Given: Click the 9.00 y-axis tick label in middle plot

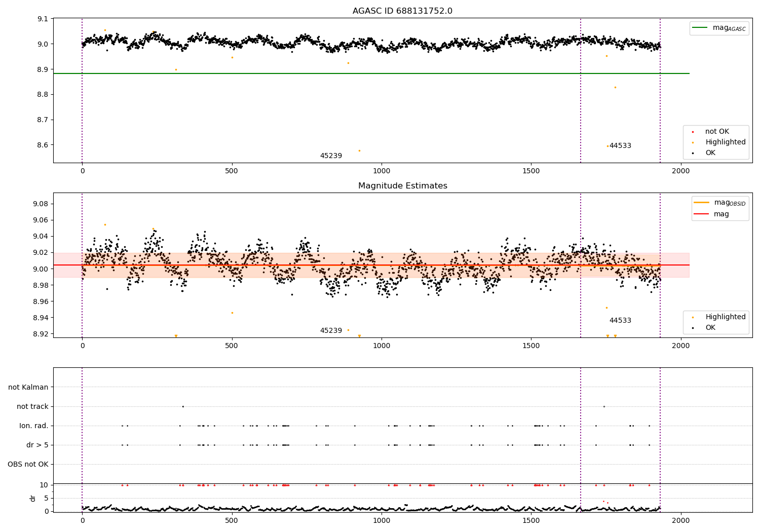Looking at the screenshot, I should pos(41,269).
